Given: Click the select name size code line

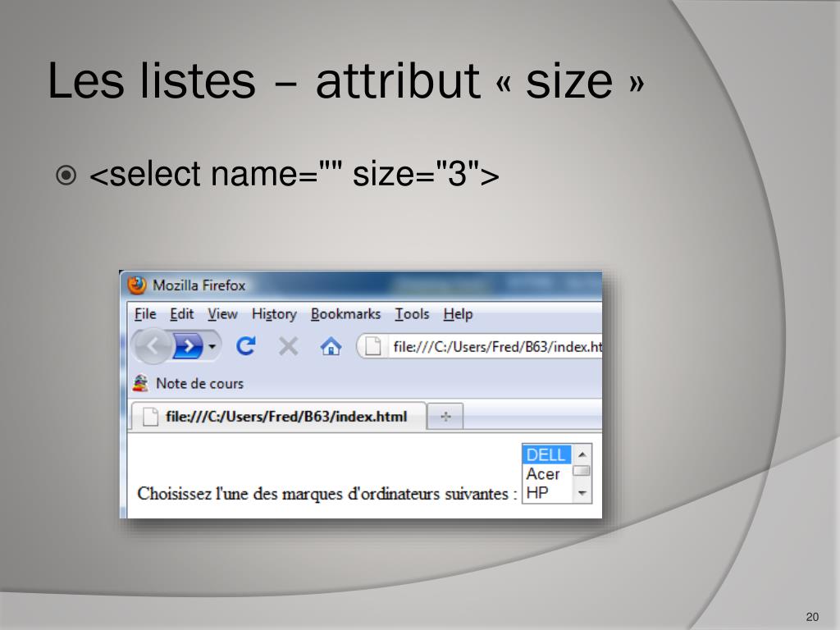Looking at the screenshot, I should click(294, 174).
